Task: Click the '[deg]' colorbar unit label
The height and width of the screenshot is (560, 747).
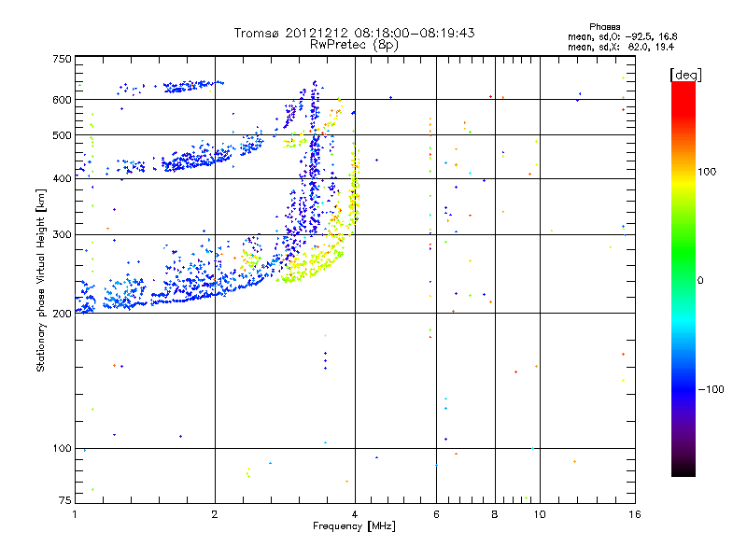Action: tap(685, 75)
